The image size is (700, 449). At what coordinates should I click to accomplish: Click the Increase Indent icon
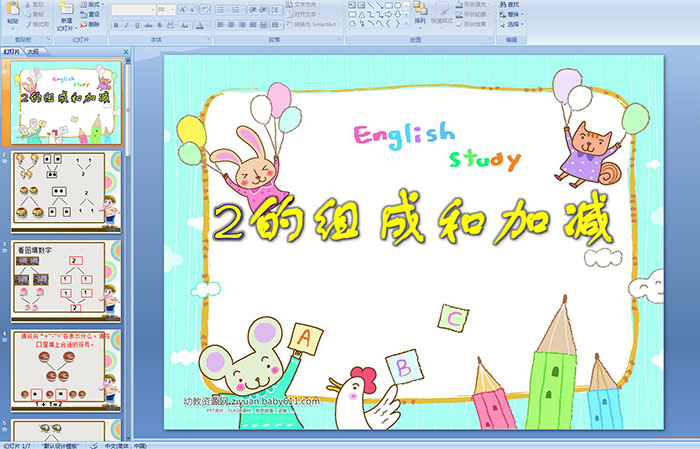(263, 9)
